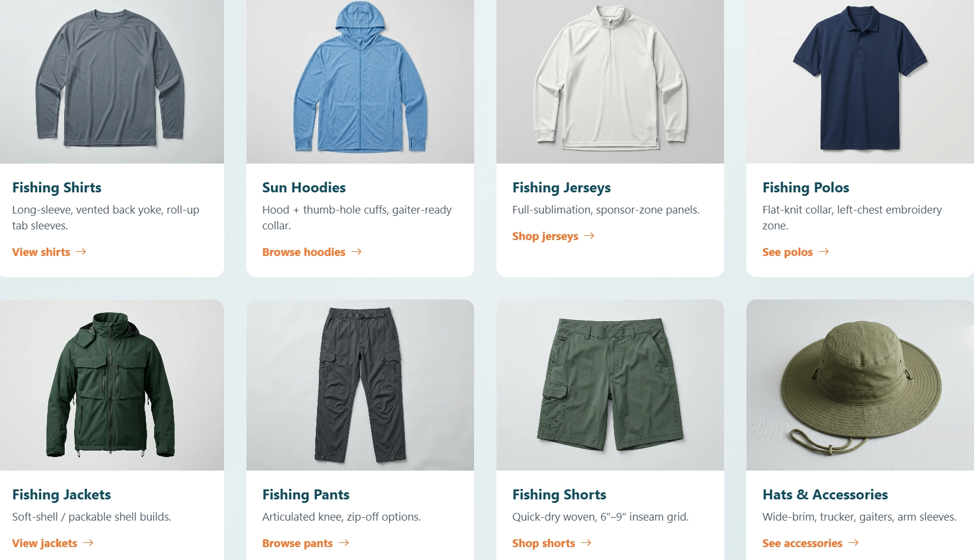This screenshot has height=560, width=974.
Task: Click the arrow icon next to Shop shorts
Action: 586,543
